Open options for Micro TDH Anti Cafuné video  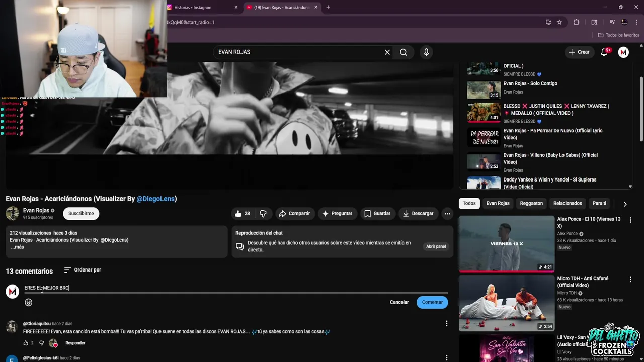630,279
